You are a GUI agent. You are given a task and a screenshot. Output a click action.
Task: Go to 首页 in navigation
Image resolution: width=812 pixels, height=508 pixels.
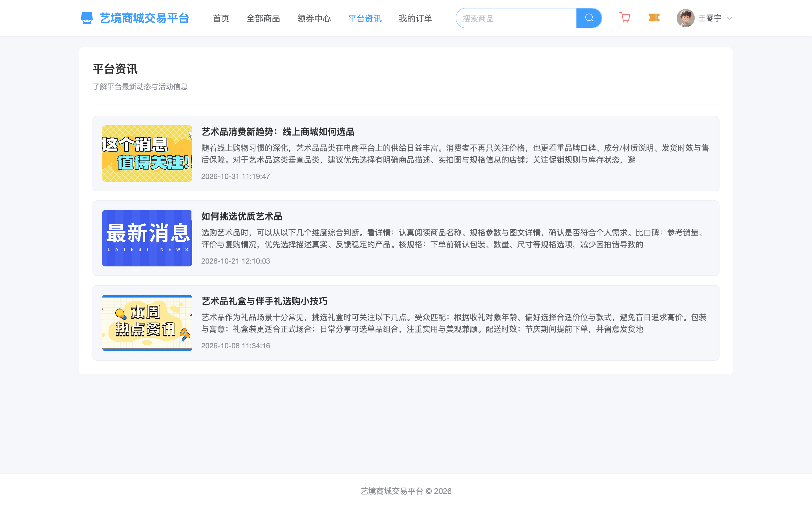pyautogui.click(x=221, y=18)
